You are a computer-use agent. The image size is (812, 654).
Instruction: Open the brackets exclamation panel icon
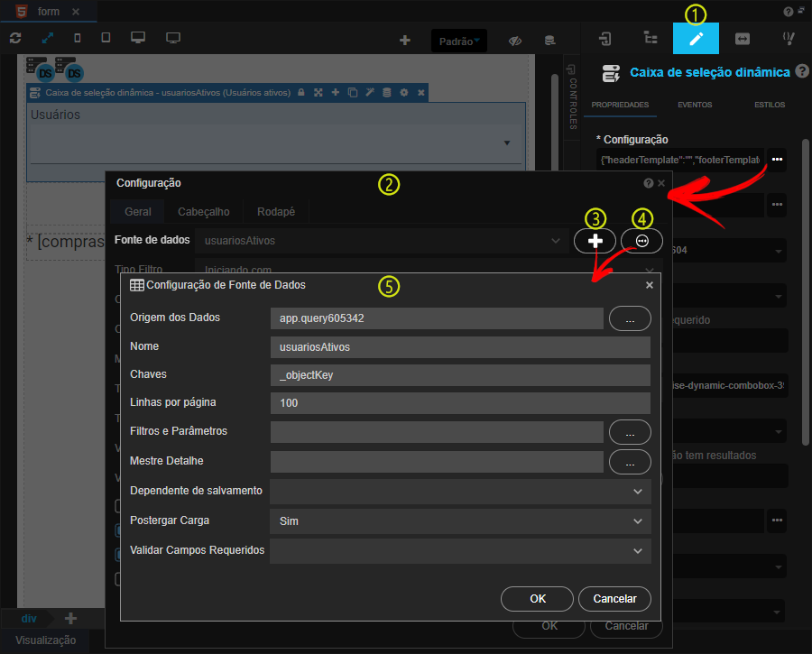(x=789, y=38)
